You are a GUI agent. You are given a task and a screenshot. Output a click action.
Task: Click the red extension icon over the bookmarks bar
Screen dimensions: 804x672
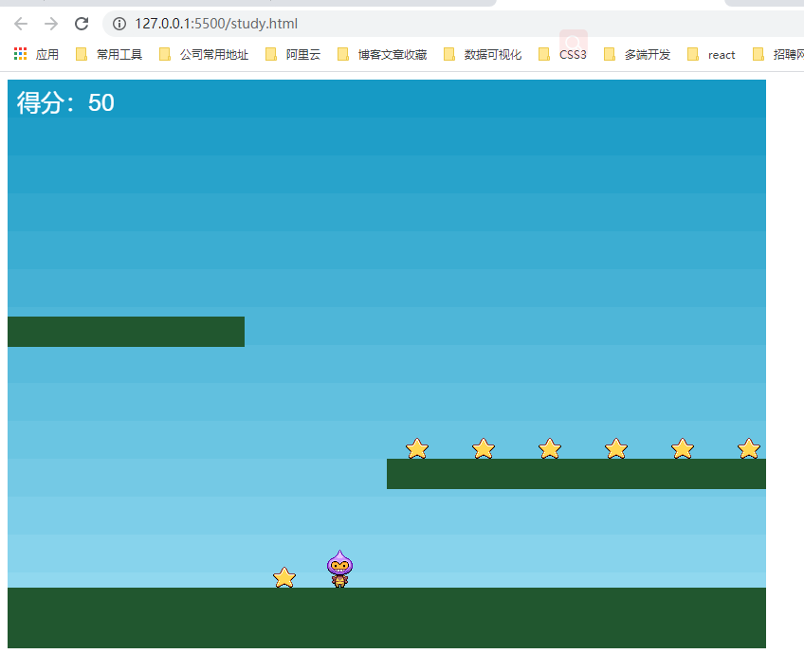tap(573, 42)
